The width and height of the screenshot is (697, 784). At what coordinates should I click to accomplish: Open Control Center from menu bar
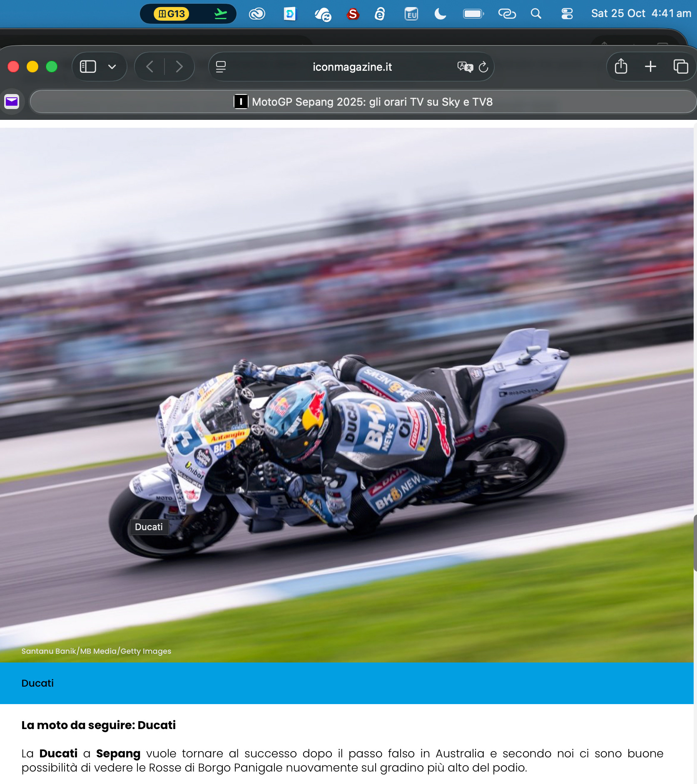pyautogui.click(x=567, y=14)
